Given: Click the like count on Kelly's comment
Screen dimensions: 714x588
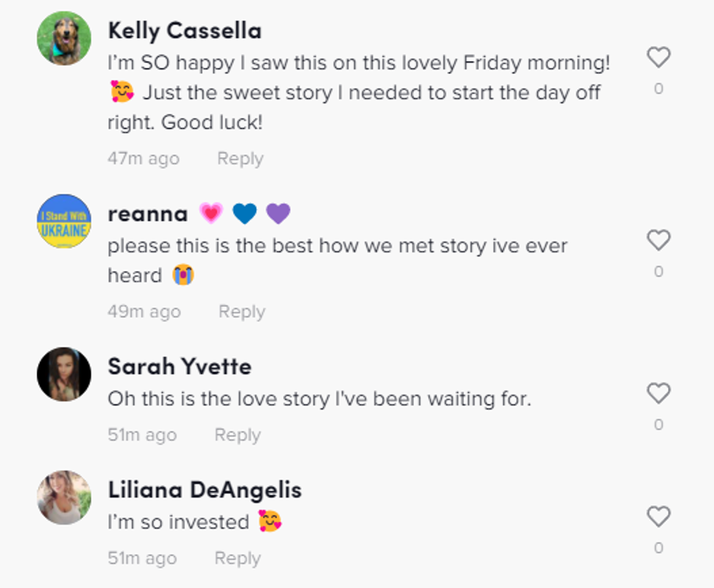Looking at the screenshot, I should (x=658, y=89).
